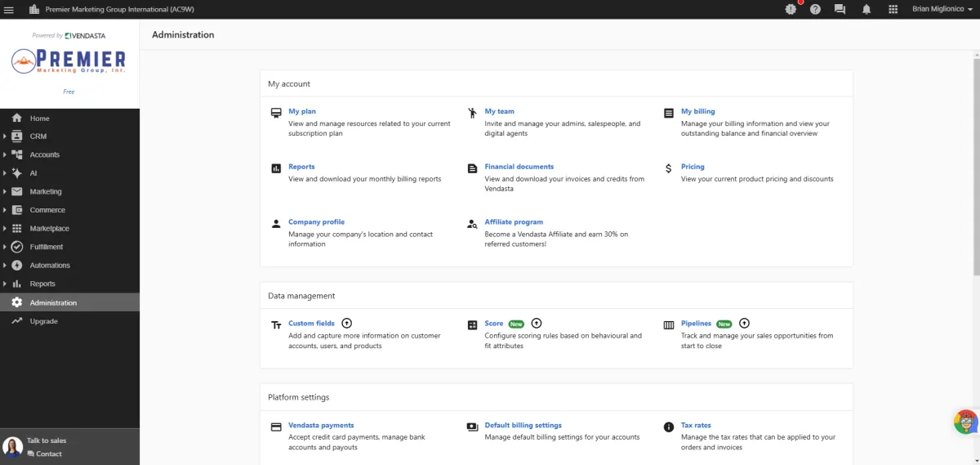The width and height of the screenshot is (980, 465).
Task: Open the My billing link
Action: click(697, 111)
